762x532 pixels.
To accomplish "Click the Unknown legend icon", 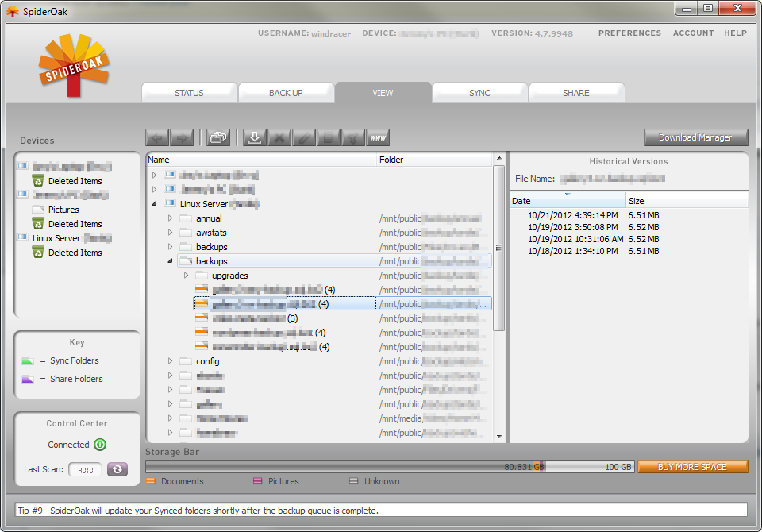I will [354, 481].
